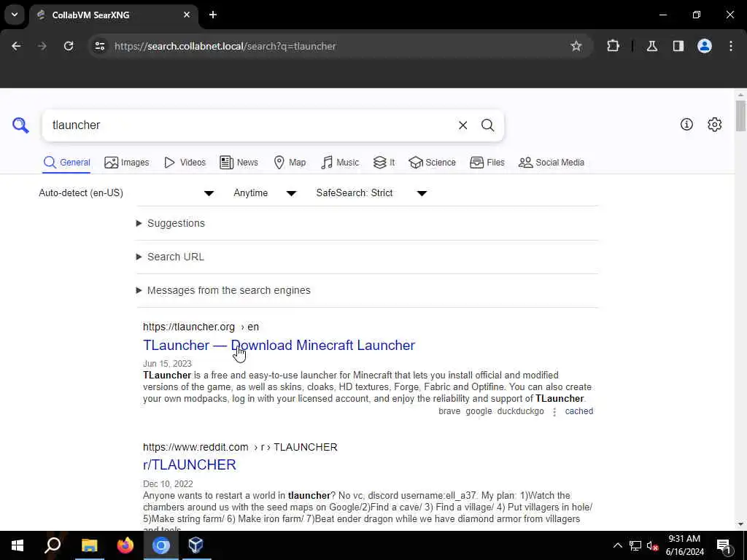
Task: Open site information icon in address bar
Action: click(x=99, y=46)
